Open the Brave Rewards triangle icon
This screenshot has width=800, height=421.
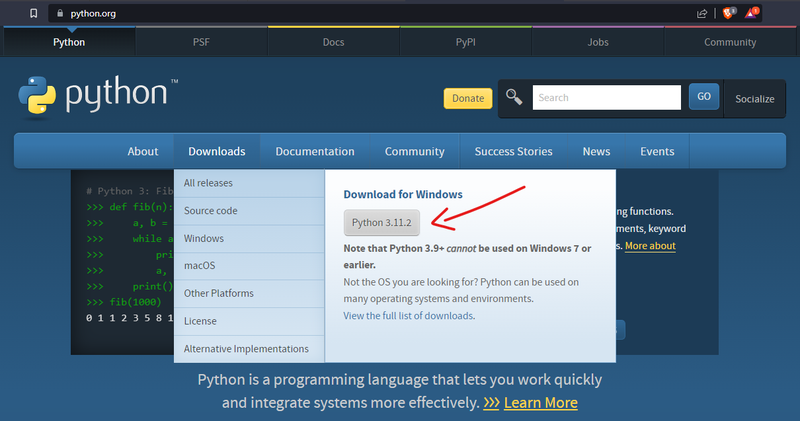coord(752,13)
